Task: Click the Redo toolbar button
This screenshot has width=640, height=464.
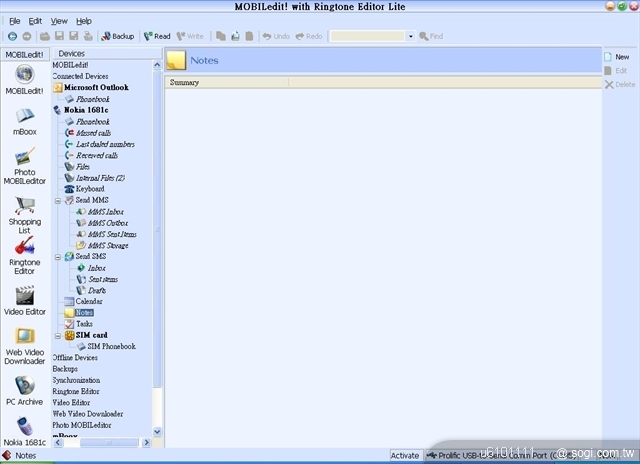Action: point(309,36)
